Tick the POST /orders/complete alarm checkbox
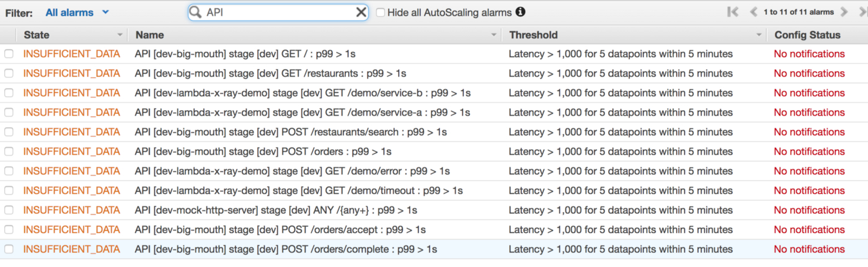Viewport: 868px width, 267px height. [9, 250]
